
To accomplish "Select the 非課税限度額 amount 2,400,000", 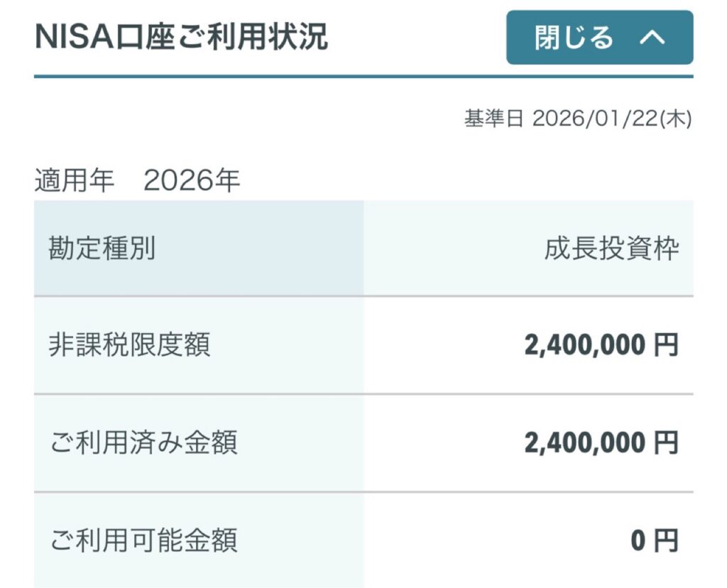I will pyautogui.click(x=585, y=345).
